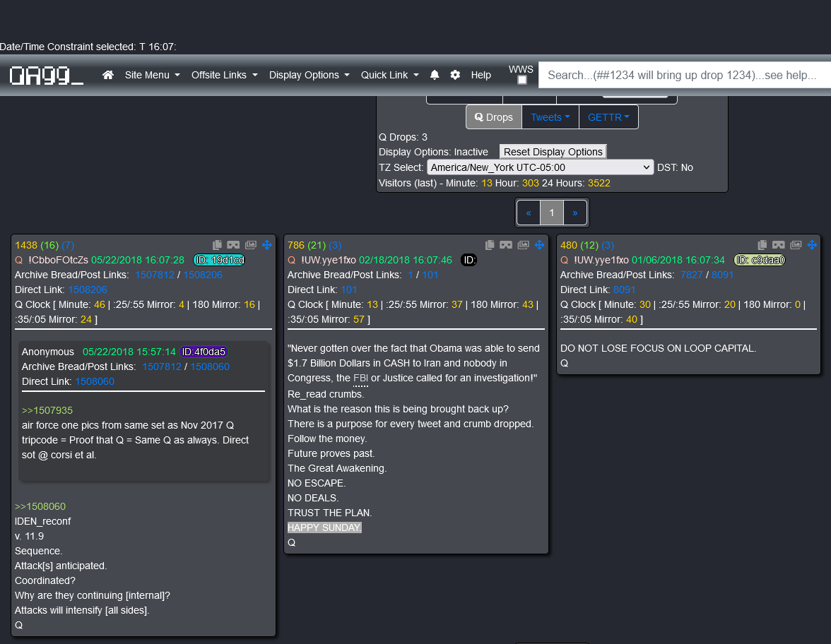The height and width of the screenshot is (644, 831).
Task: Click the orange Q icon on drop 480
Action: (565, 260)
